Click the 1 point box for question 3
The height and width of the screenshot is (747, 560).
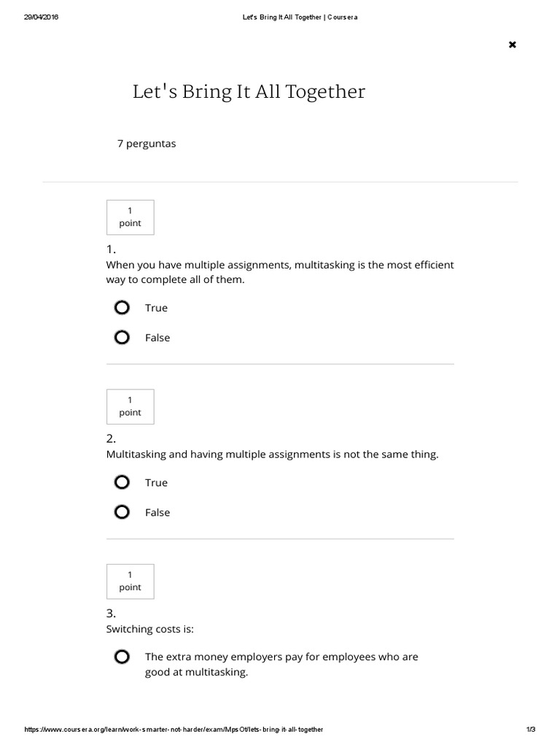[x=130, y=581]
